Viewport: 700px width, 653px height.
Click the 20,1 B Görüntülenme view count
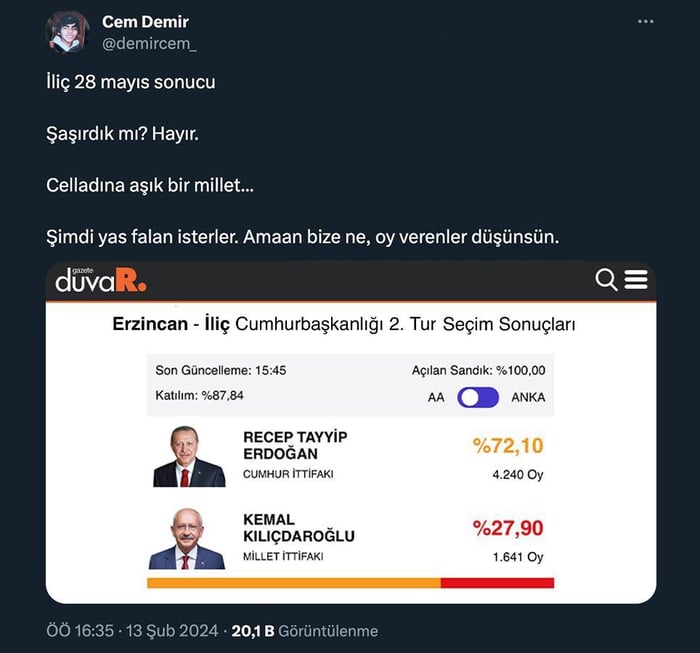(305, 631)
